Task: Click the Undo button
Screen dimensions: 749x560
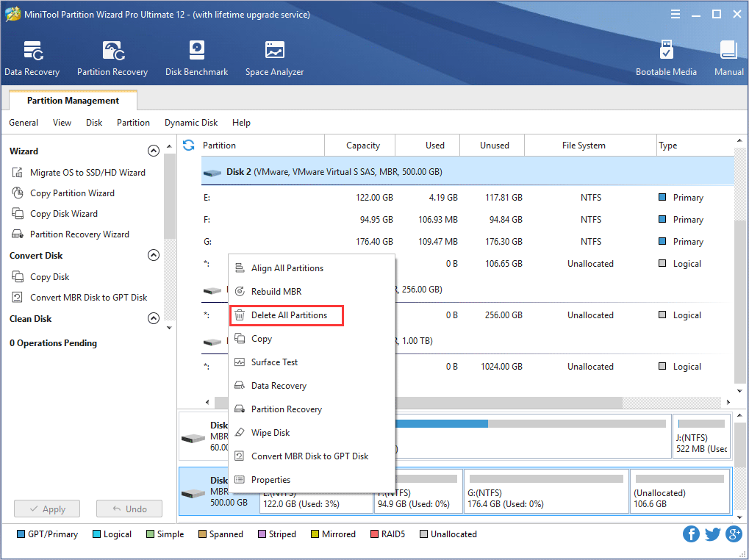Action: pyautogui.click(x=129, y=508)
